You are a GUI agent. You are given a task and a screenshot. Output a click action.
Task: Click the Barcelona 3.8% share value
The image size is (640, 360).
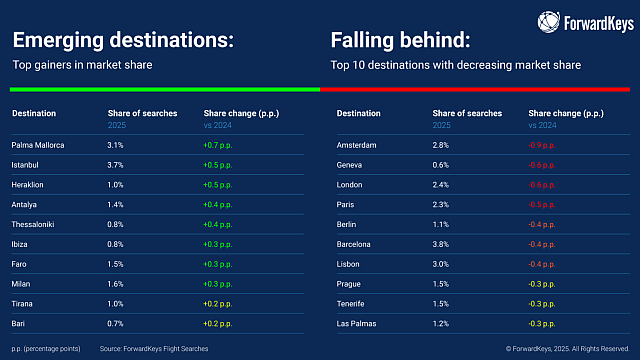[x=440, y=244]
